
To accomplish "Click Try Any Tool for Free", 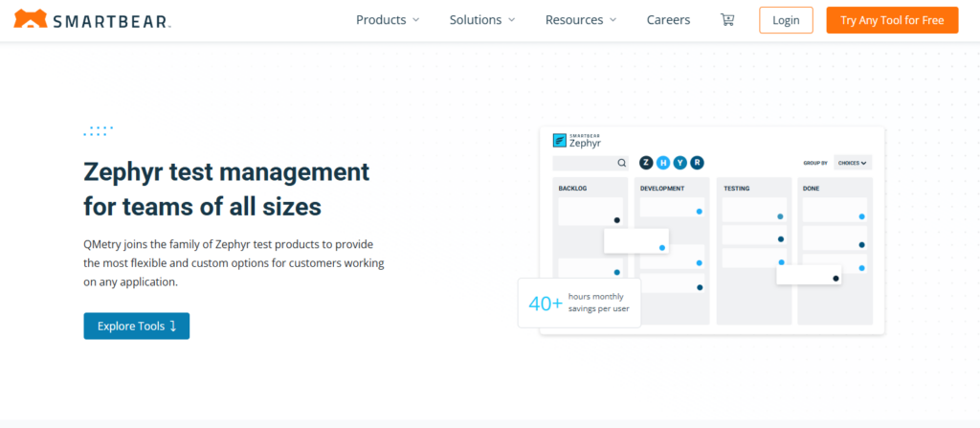I will point(892,20).
